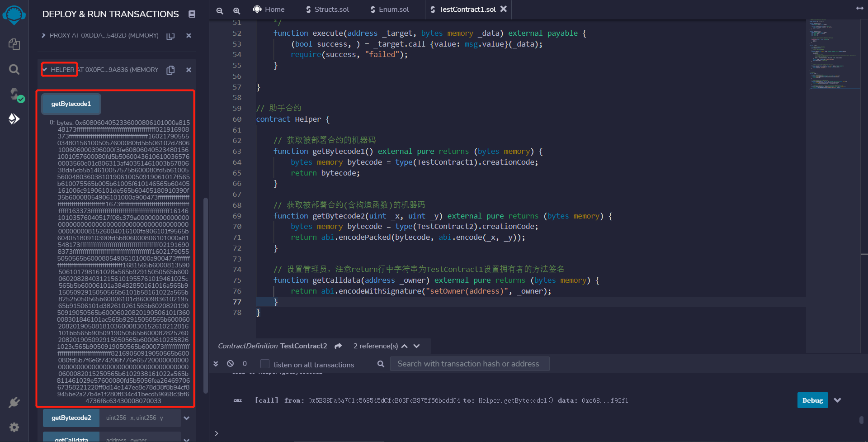
Task: Toggle the side panel arrows icon
Action: (859, 8)
